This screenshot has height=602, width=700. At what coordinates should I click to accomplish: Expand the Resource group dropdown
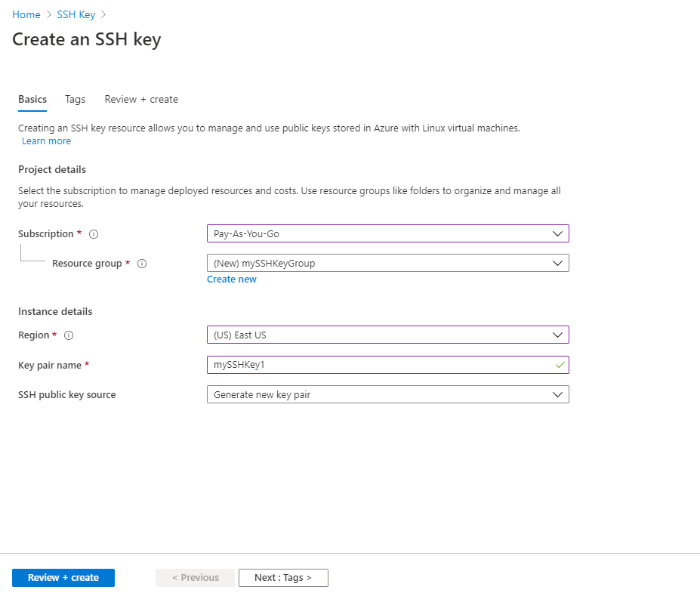pyautogui.click(x=387, y=263)
